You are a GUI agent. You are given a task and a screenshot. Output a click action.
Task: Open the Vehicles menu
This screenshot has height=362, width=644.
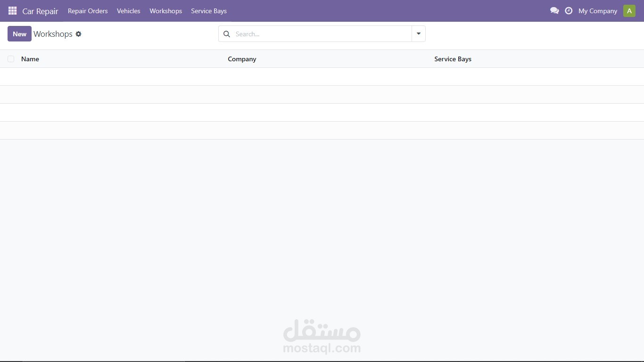pyautogui.click(x=129, y=11)
